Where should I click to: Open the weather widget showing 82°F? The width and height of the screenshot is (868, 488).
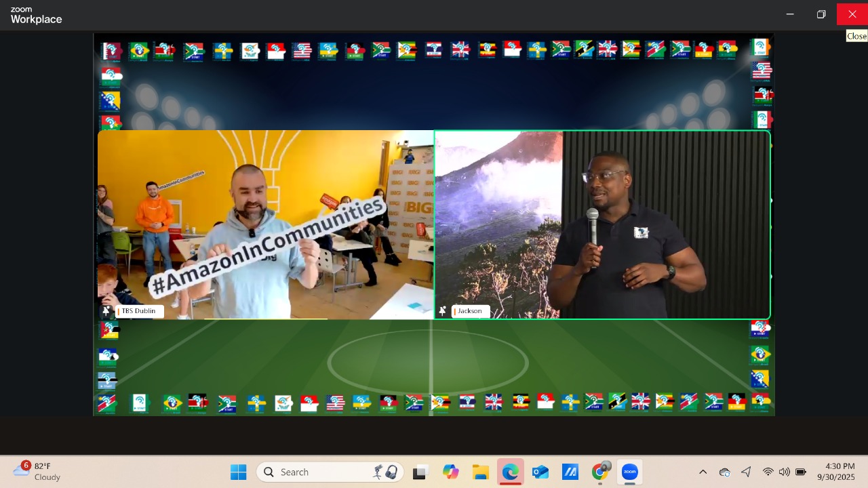37,472
